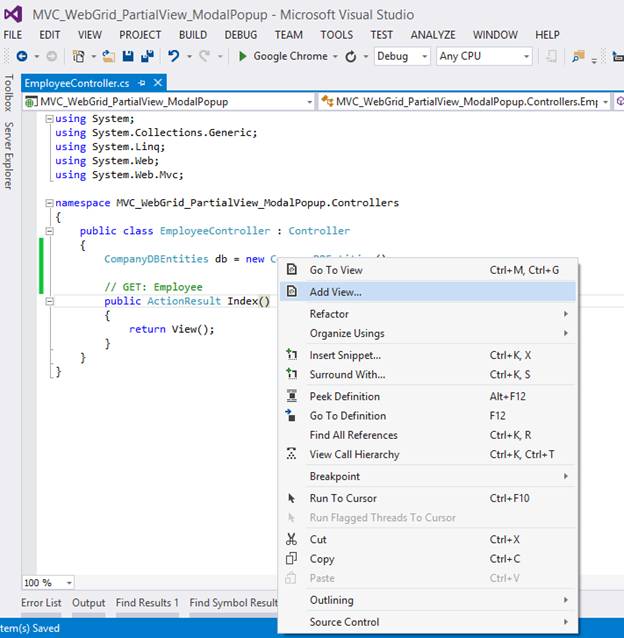Choose Go To Definition in context menu
This screenshot has height=638, width=624.
[x=347, y=416]
